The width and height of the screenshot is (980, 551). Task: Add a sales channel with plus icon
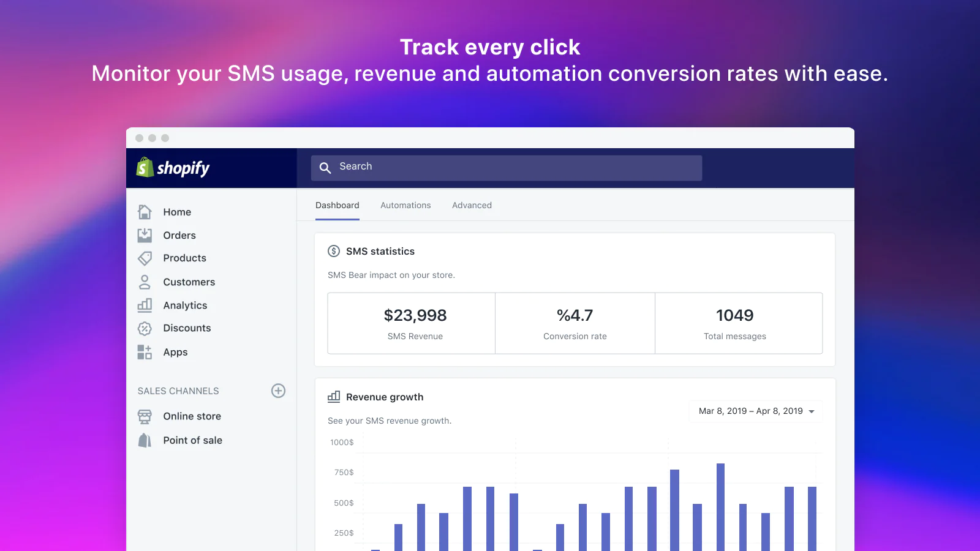pos(278,391)
